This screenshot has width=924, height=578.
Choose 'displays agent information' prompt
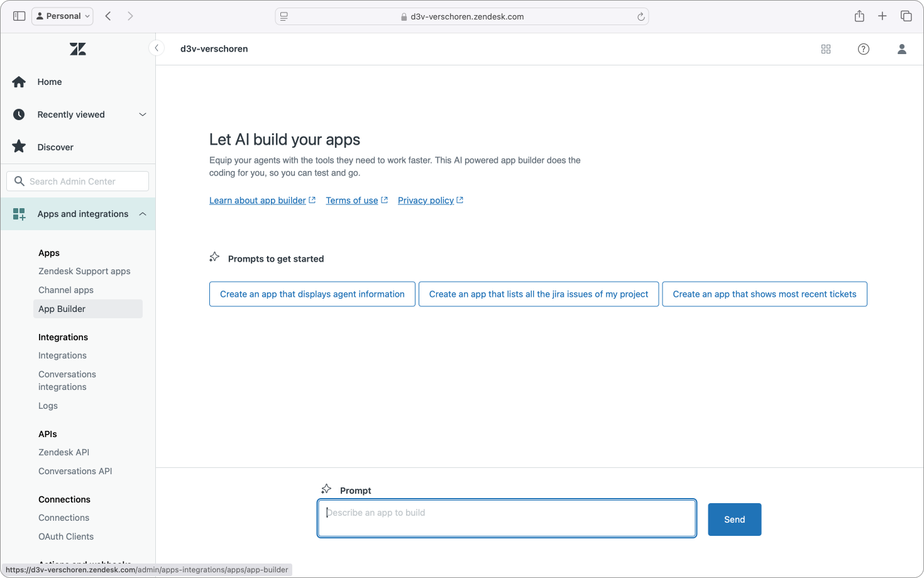pyautogui.click(x=312, y=294)
